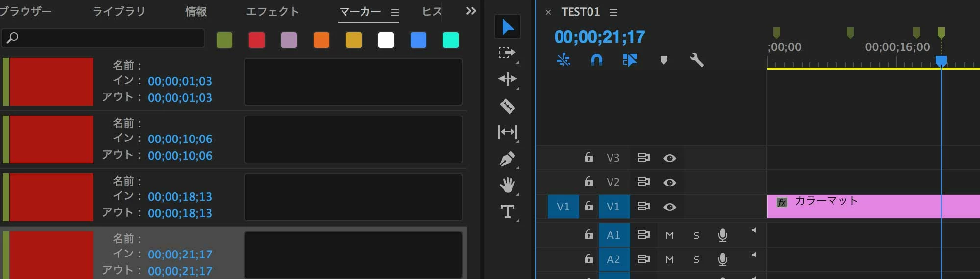The height and width of the screenshot is (279, 980).
Task: Select the Pen tool
Action: (x=507, y=159)
